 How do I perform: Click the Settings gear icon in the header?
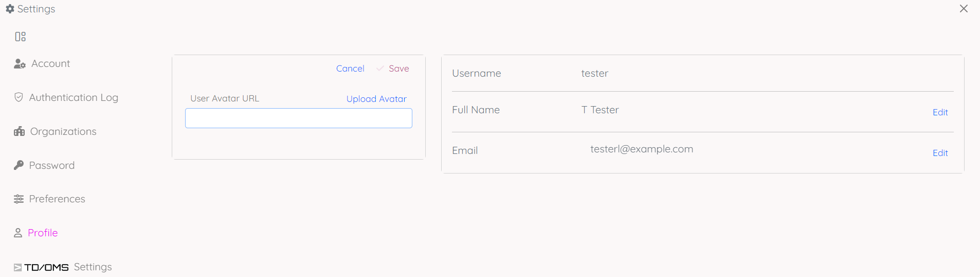(10, 9)
